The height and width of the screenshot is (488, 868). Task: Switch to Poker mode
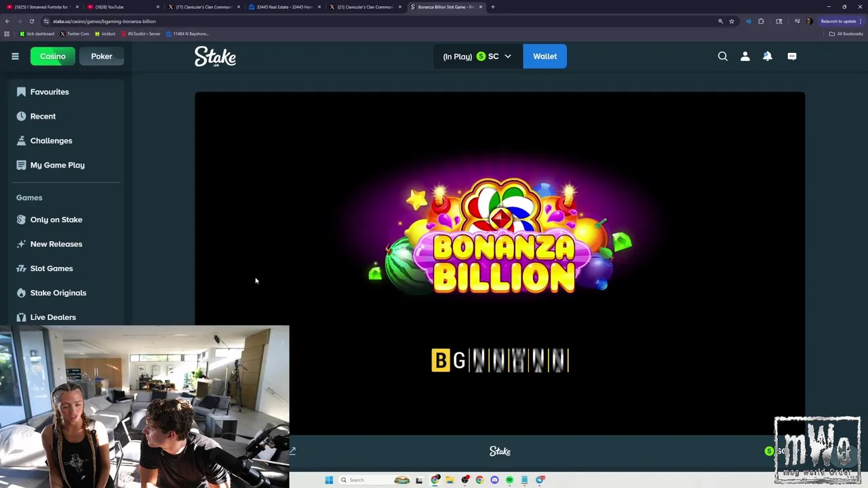point(102,56)
